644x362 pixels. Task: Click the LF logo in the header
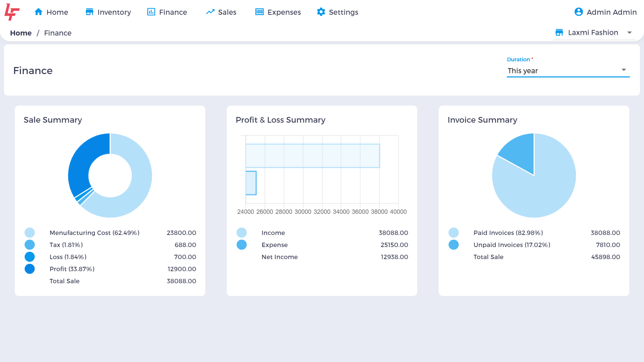click(x=12, y=12)
